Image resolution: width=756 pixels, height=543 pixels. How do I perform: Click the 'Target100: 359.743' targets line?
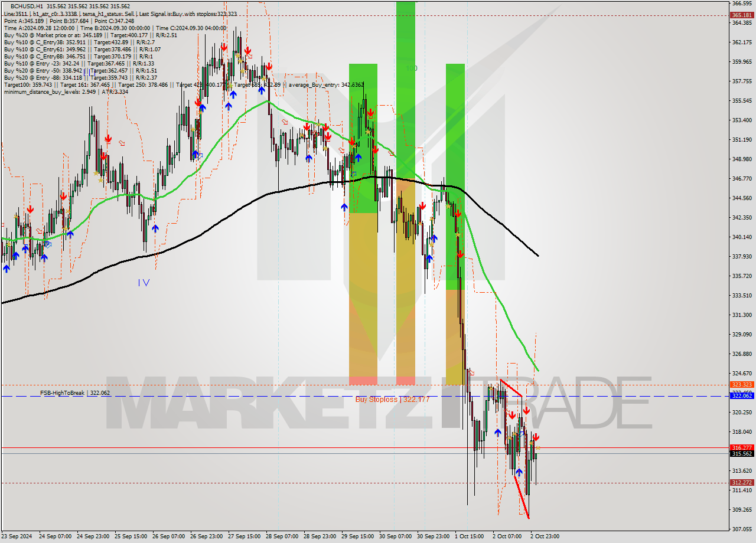tap(184, 84)
